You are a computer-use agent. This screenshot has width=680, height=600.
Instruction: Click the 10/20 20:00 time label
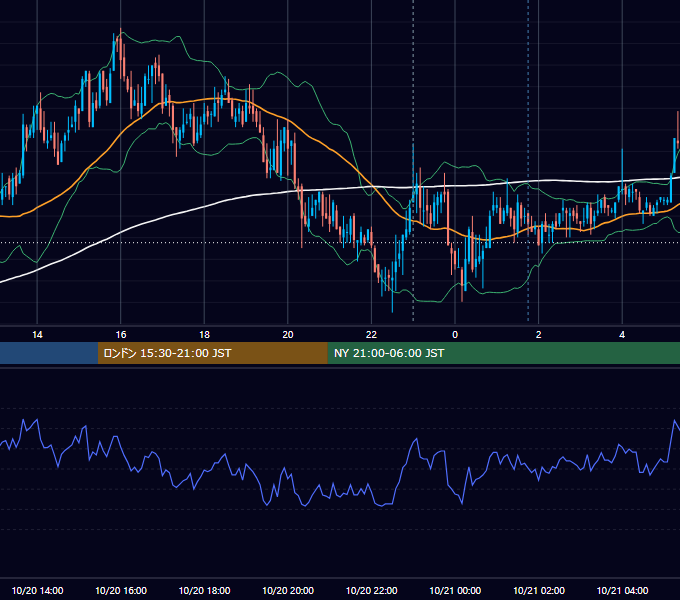coord(288,590)
